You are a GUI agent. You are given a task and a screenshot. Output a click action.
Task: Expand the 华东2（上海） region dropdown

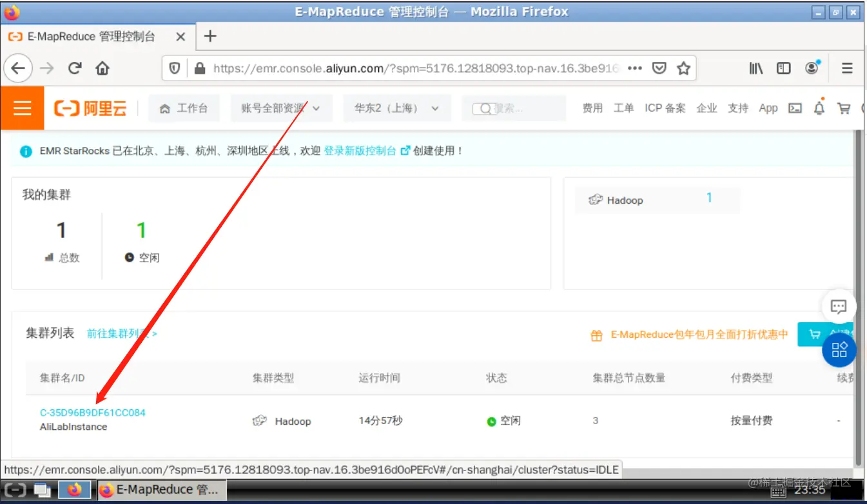pos(397,108)
